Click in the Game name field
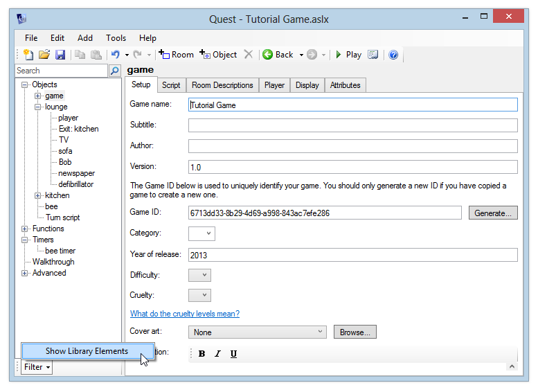Screen dimensions: 538x392 [352, 105]
